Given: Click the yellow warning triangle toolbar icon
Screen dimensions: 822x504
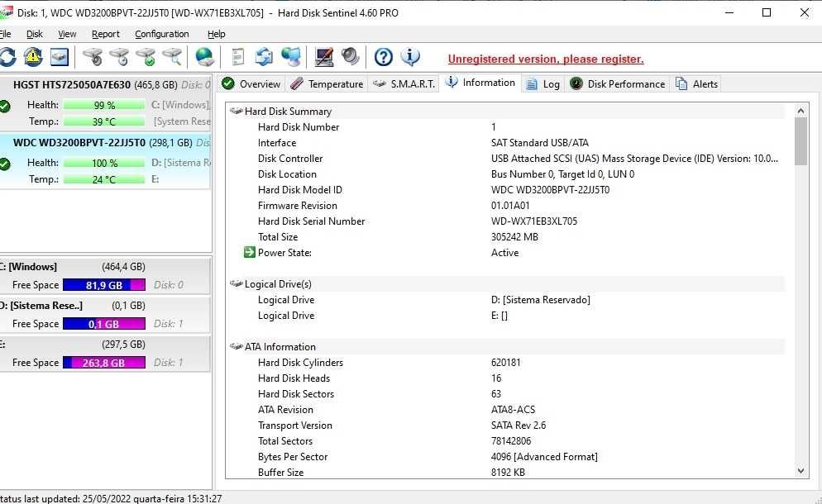Looking at the screenshot, I should tap(33, 56).
